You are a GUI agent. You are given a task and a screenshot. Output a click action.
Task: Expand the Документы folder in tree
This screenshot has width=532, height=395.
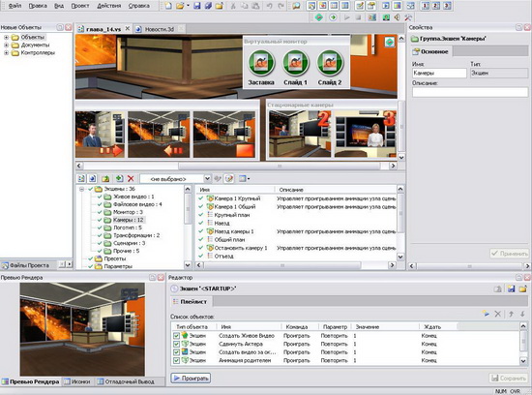[6, 45]
